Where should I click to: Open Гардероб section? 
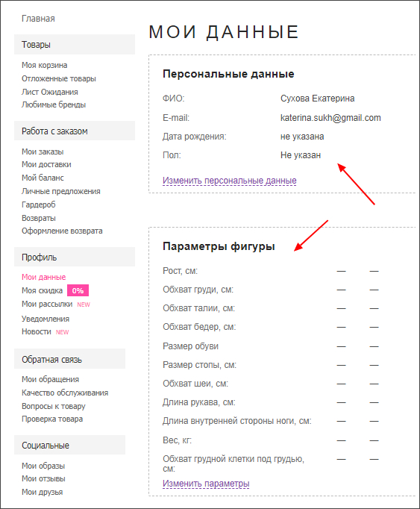pos(39,204)
